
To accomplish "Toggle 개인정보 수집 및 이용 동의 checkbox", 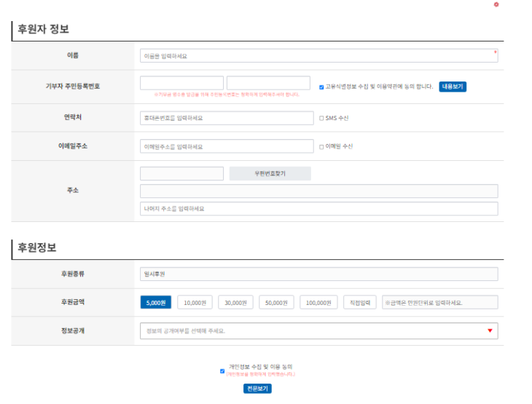I will click(222, 371).
